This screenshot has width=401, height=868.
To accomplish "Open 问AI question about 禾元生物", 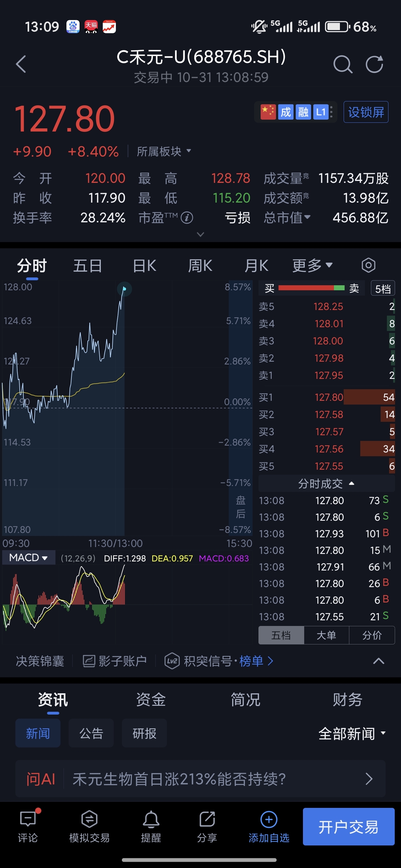I will [x=200, y=779].
